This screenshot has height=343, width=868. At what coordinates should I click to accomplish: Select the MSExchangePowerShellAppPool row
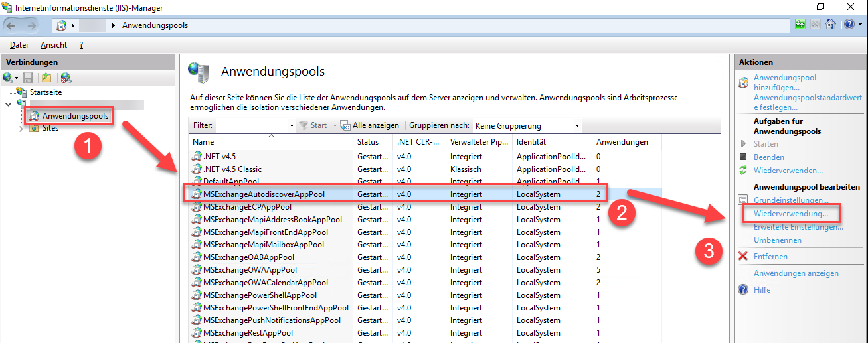[425, 295]
